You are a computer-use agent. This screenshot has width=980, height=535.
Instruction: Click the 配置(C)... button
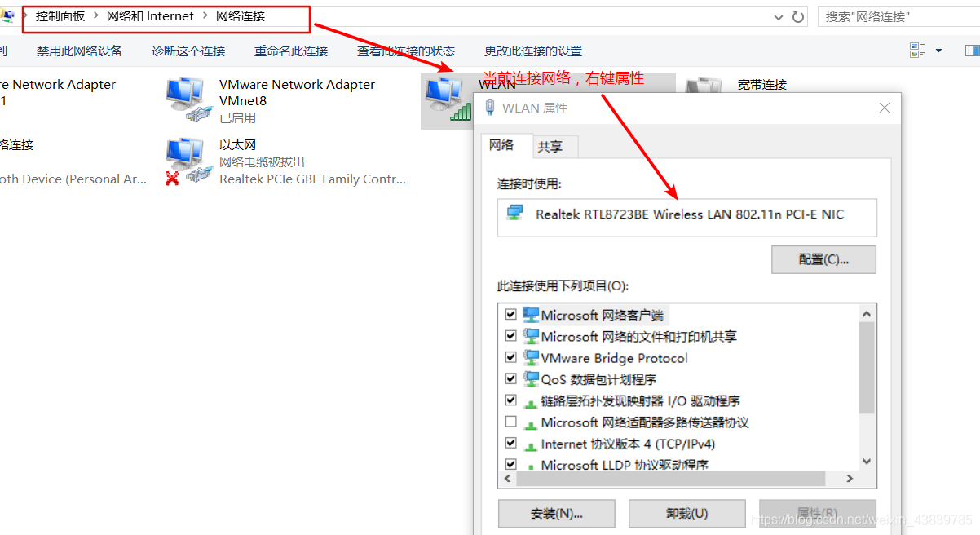click(x=823, y=259)
